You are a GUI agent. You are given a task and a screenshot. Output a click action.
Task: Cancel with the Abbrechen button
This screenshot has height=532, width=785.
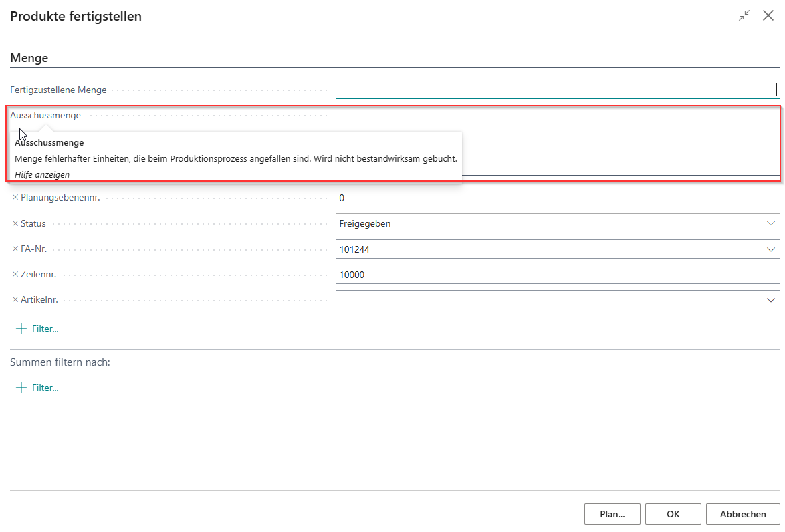(742, 514)
